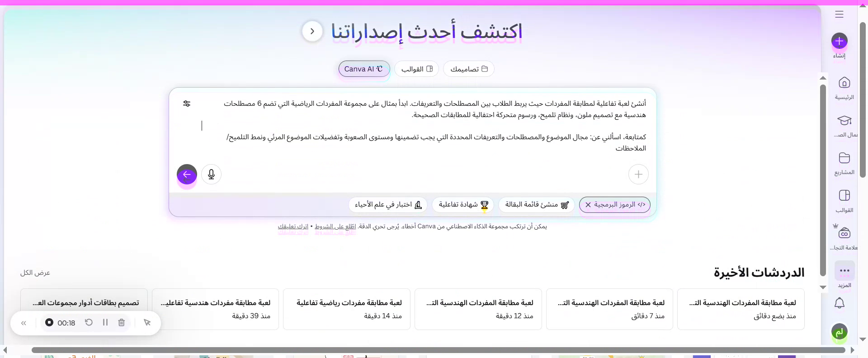Select the القوالب tab
The width and height of the screenshot is (868, 358).
tap(417, 69)
